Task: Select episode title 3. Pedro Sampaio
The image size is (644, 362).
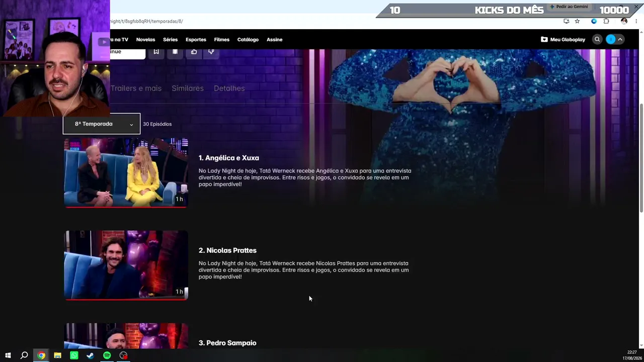Action: [x=227, y=343]
